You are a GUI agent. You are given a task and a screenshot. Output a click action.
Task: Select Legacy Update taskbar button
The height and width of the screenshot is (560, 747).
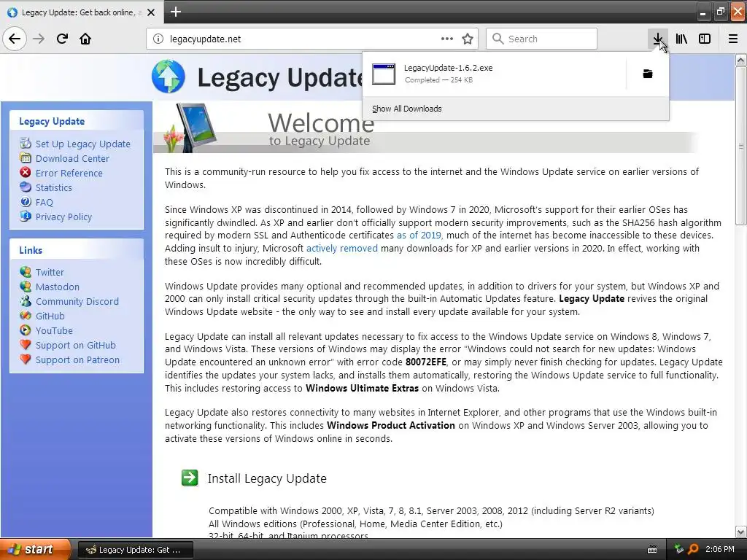[135, 550]
